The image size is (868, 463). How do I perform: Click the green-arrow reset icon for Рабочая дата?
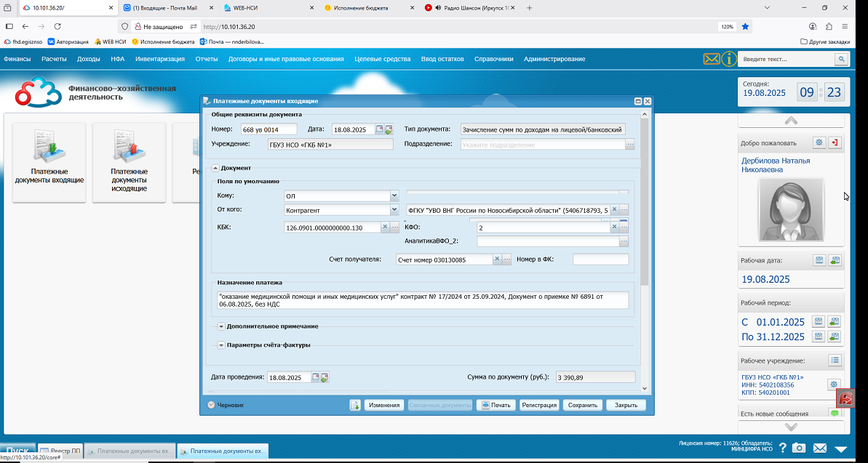pos(835,260)
